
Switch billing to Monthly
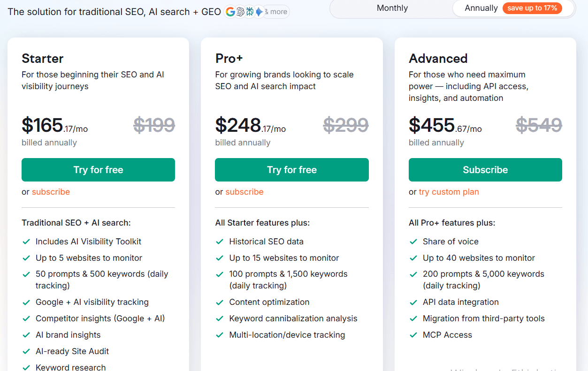[x=392, y=8]
